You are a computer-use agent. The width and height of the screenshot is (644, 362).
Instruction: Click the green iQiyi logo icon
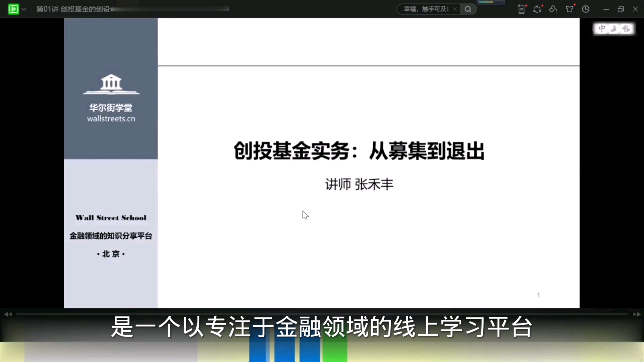coord(13,9)
